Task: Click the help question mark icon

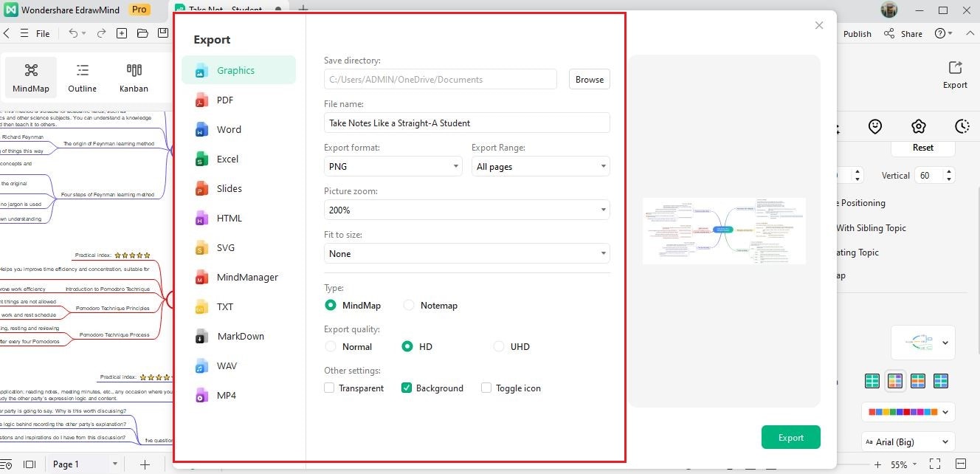Action: pos(939,33)
